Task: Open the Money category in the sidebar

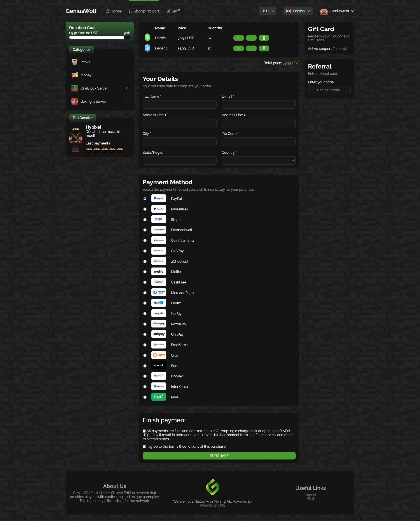Action: [86, 75]
